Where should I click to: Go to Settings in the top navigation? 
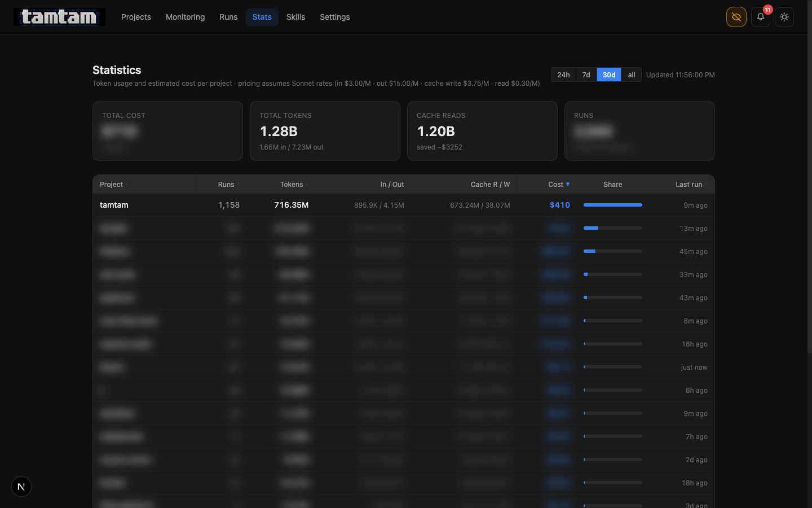tap(335, 17)
